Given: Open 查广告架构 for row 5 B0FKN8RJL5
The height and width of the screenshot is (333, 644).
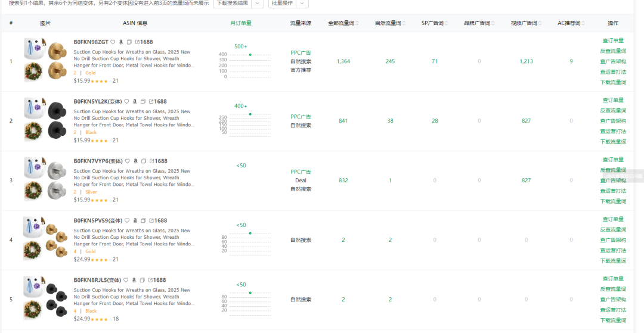Looking at the screenshot, I should click(613, 300).
